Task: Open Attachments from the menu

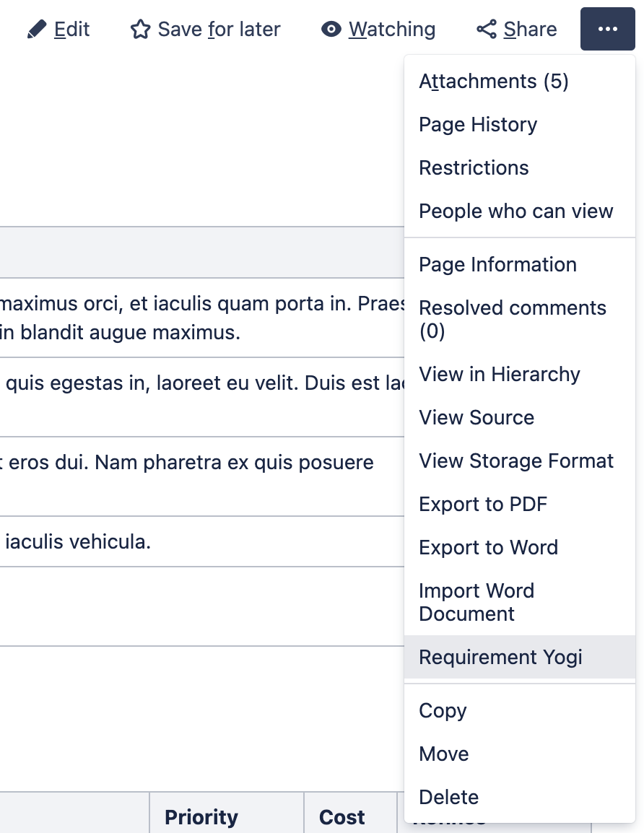Action: (493, 81)
